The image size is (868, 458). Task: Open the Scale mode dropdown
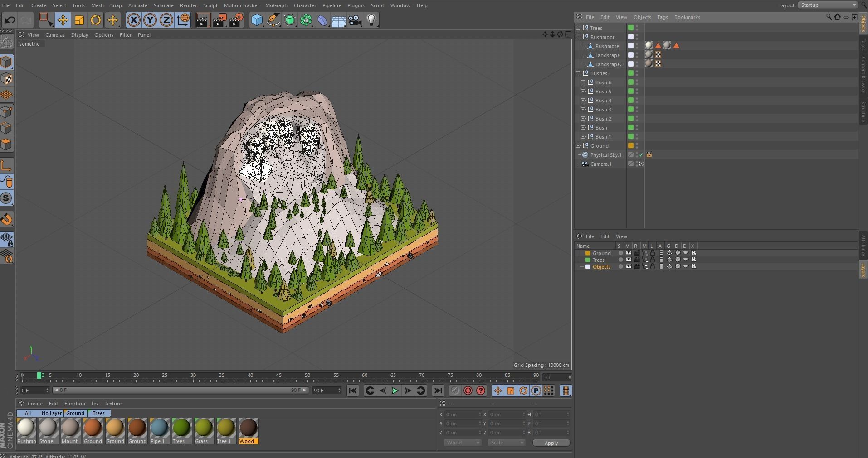point(507,443)
